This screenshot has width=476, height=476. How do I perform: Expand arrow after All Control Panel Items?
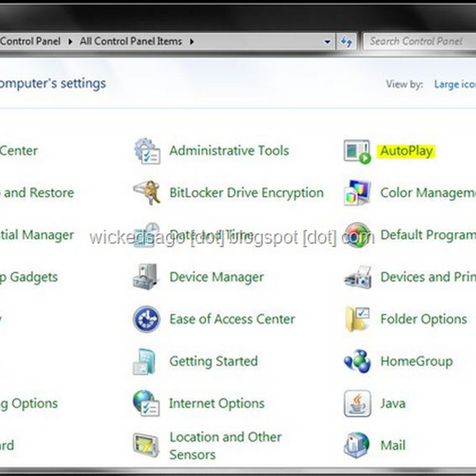pos(192,42)
